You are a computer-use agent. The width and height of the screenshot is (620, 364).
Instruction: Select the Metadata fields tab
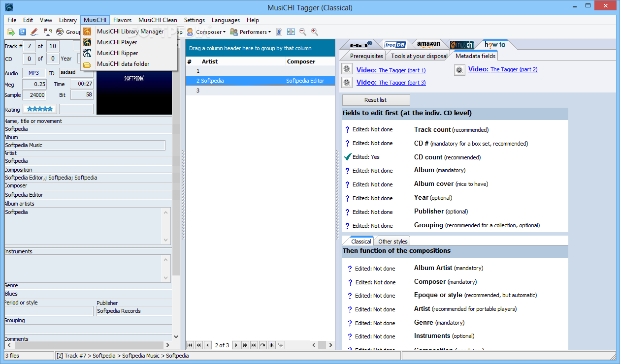click(x=475, y=56)
